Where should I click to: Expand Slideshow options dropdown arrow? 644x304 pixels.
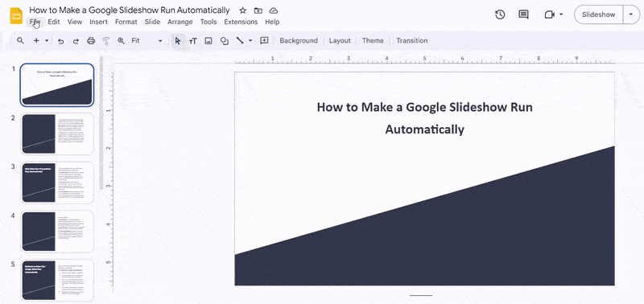(631, 14)
